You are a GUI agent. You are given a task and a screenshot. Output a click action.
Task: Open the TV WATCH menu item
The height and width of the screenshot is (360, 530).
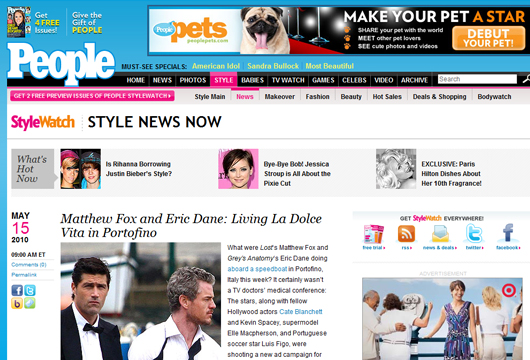coord(288,80)
